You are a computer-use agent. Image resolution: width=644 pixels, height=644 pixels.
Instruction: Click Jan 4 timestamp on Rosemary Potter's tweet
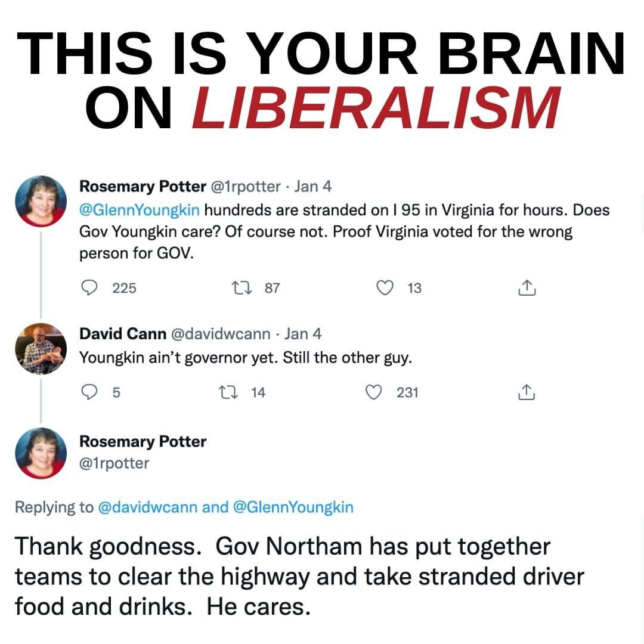click(312, 187)
